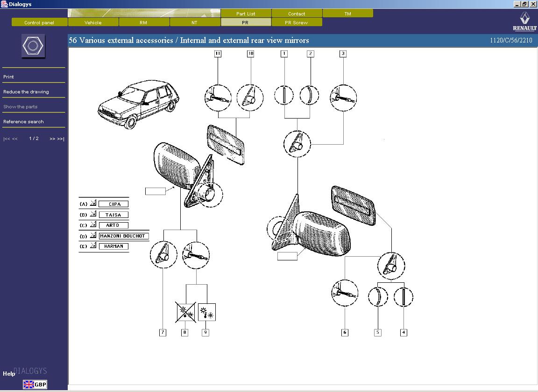Click part callout number 4
538x392 pixels.
[x=404, y=332]
